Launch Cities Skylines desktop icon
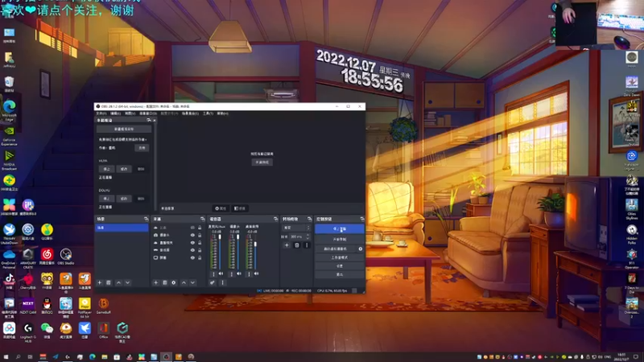 click(x=632, y=209)
